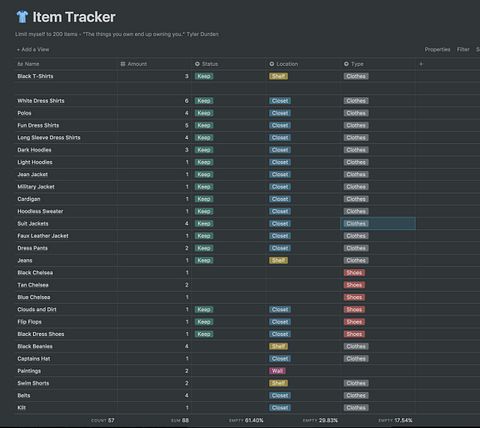
Task: Click the SUM 88 calculation in footer
Action: (180, 420)
